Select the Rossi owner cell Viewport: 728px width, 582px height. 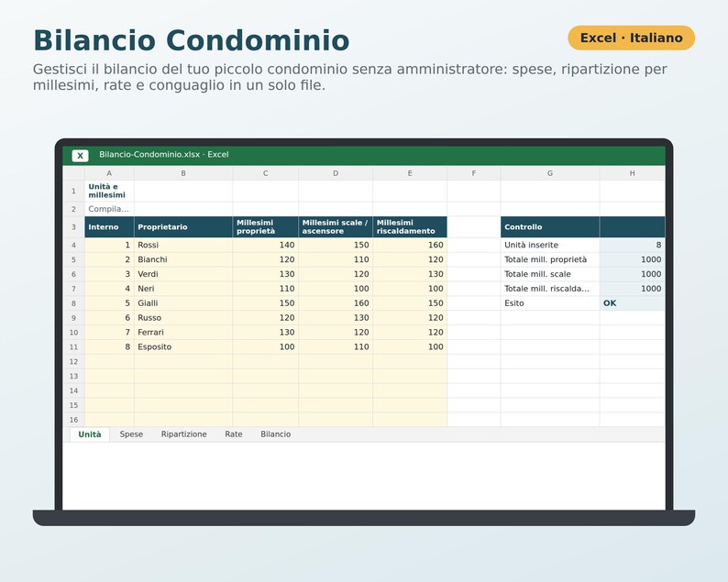point(183,245)
